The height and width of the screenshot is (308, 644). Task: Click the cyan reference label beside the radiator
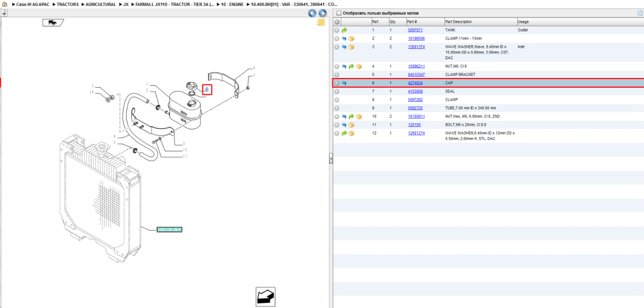tap(169, 229)
